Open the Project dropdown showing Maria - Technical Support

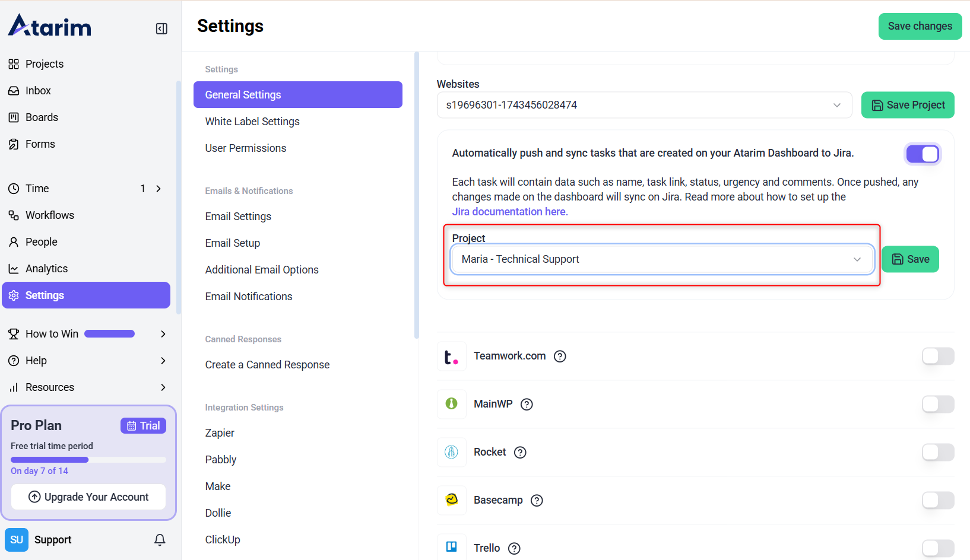point(661,259)
